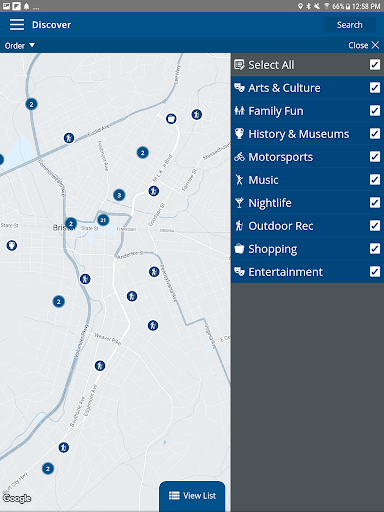
Task: Click the Motorsports category label
Action: [x=280, y=157]
